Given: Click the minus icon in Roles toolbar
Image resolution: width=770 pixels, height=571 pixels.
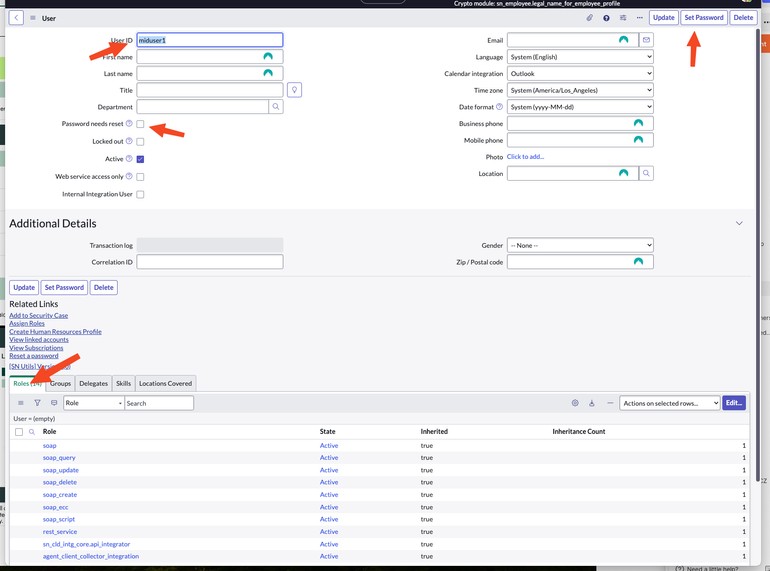Looking at the screenshot, I should click(x=610, y=403).
